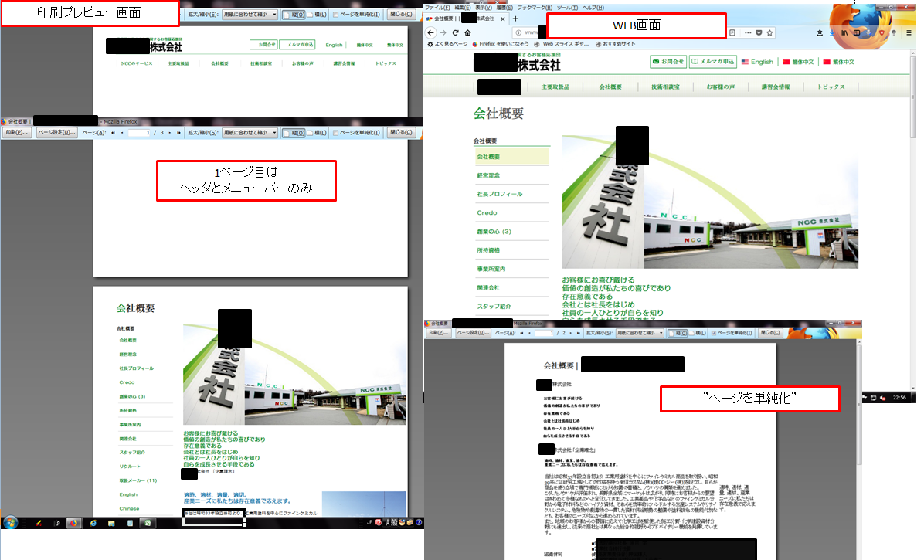Click the Internet Explorer taskbar icon

point(93,523)
